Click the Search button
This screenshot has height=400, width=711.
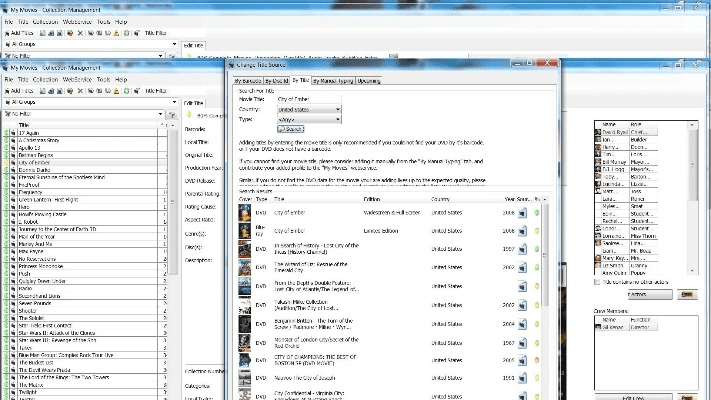tap(291, 129)
